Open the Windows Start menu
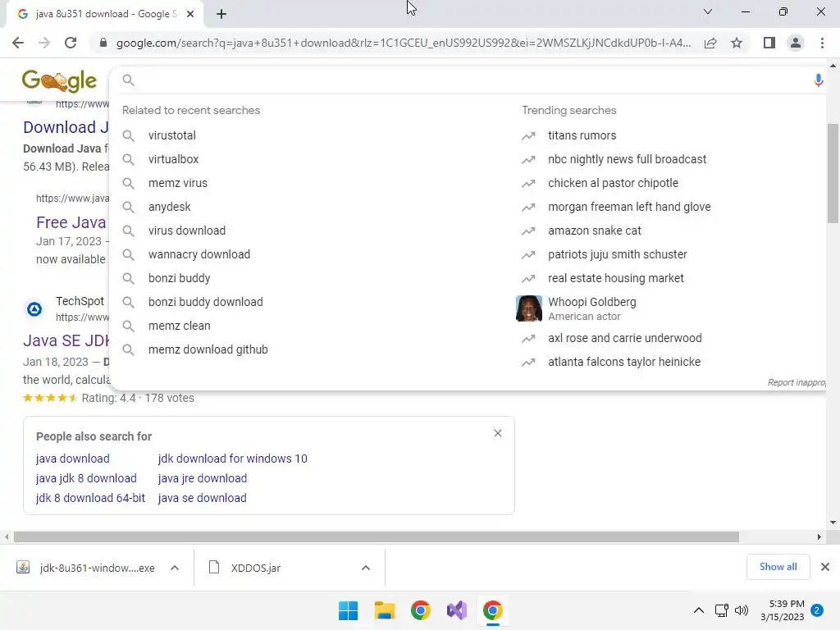The image size is (840, 630). point(348,610)
